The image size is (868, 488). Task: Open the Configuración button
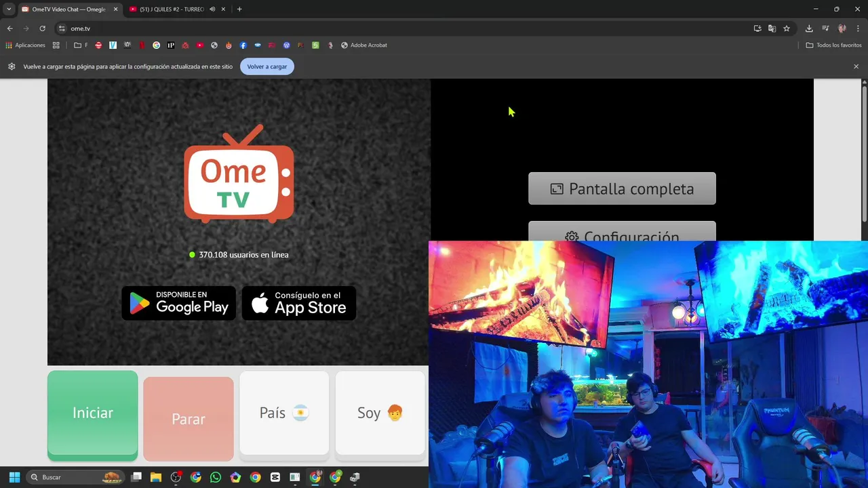[x=622, y=232]
